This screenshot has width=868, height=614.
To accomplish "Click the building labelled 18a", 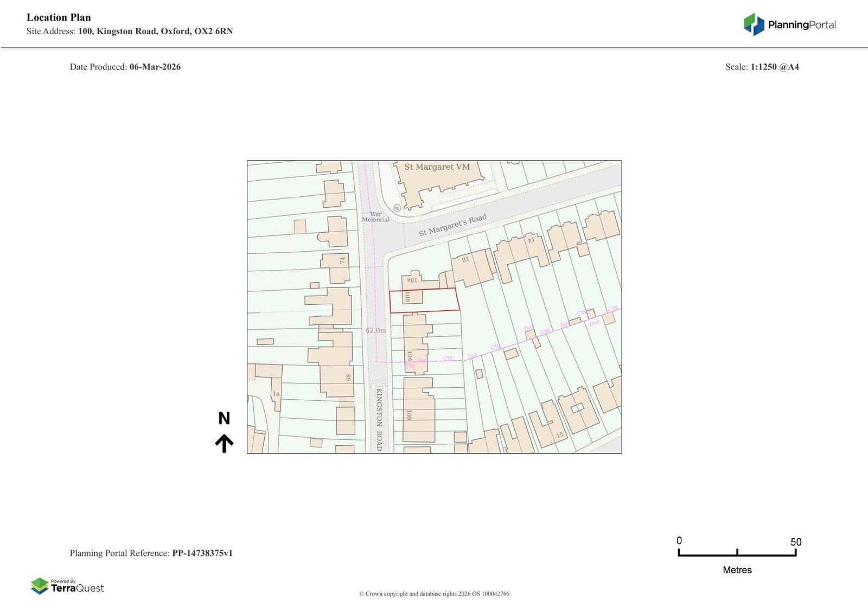I will pos(412,280).
